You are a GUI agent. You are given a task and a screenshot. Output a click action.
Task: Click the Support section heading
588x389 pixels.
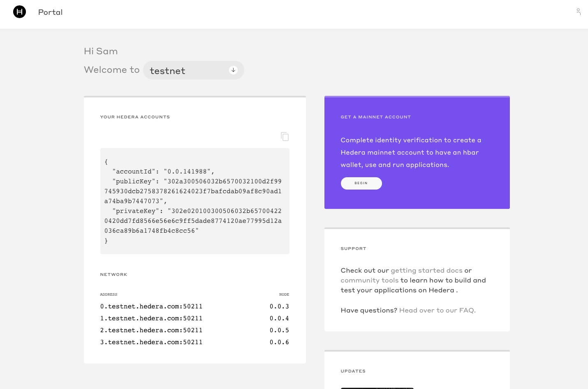(x=354, y=249)
